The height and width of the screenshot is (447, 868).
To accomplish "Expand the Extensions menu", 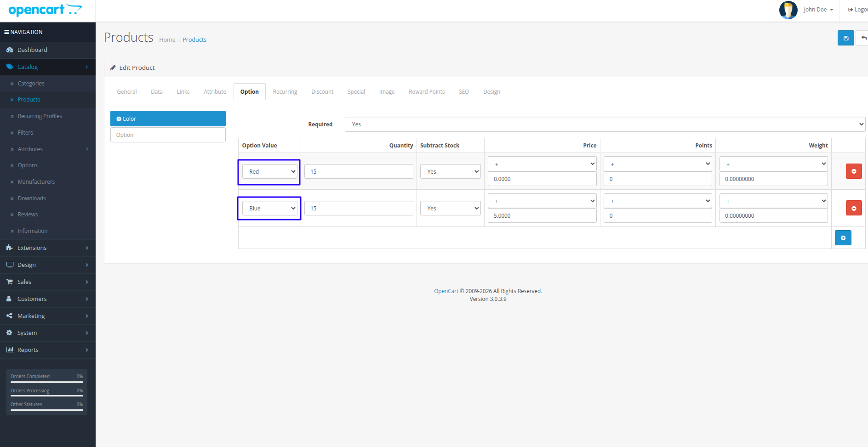I will point(48,248).
